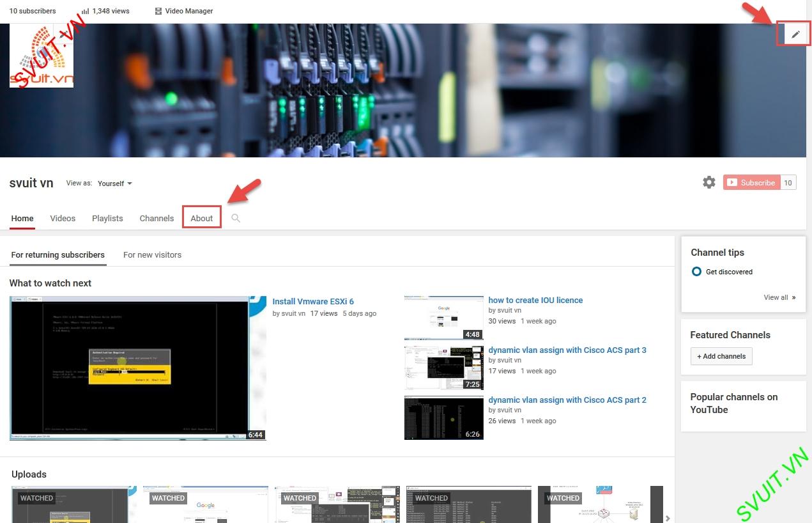Click the 6:26 ACS part 2 thumbnail
This screenshot has height=523, width=812.
coord(444,418)
